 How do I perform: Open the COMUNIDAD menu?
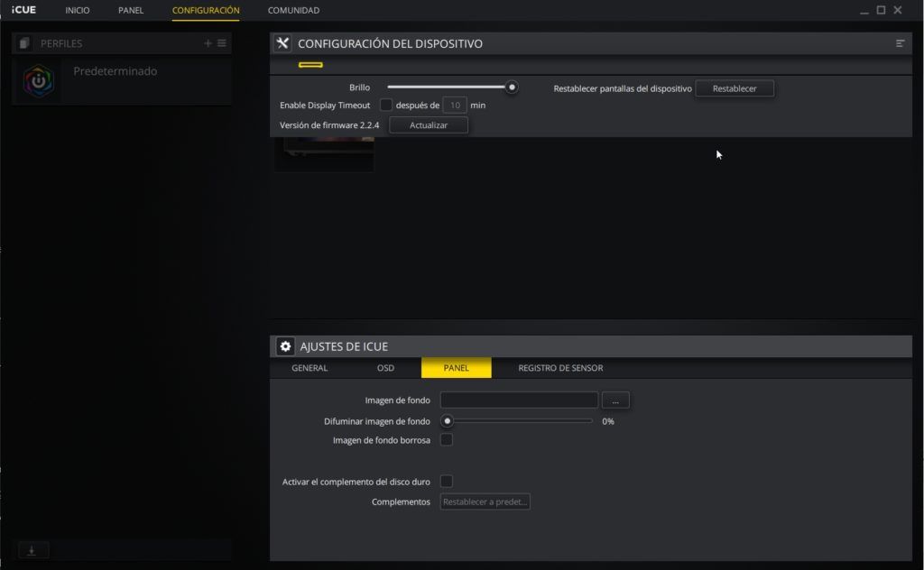point(293,11)
